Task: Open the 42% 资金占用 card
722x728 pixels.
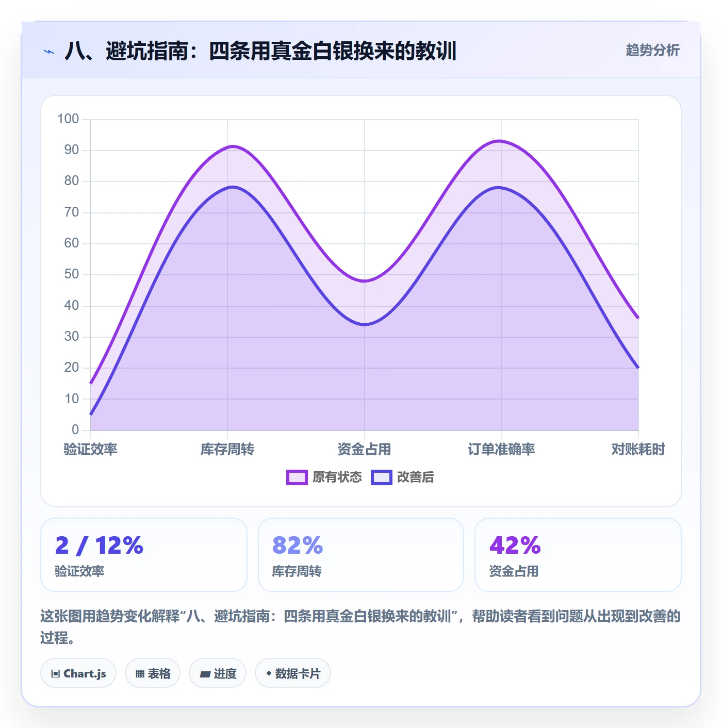Action: (x=578, y=555)
